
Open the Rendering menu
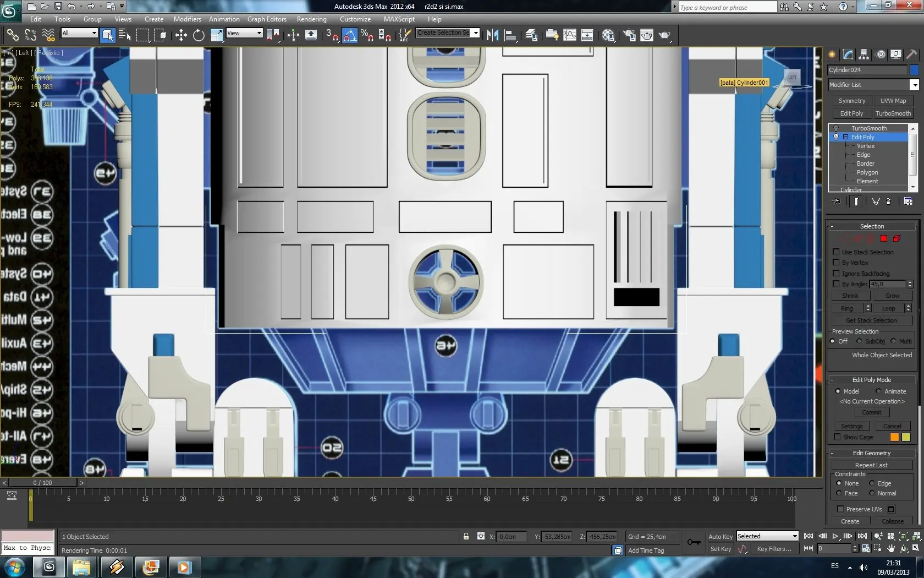[x=312, y=19]
